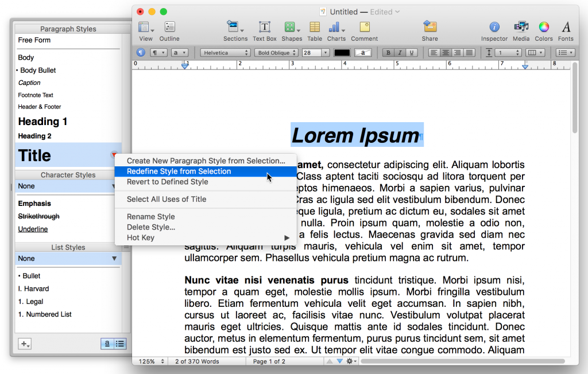Click the add style plus button
The width and height of the screenshot is (588, 374).
pyautogui.click(x=25, y=344)
